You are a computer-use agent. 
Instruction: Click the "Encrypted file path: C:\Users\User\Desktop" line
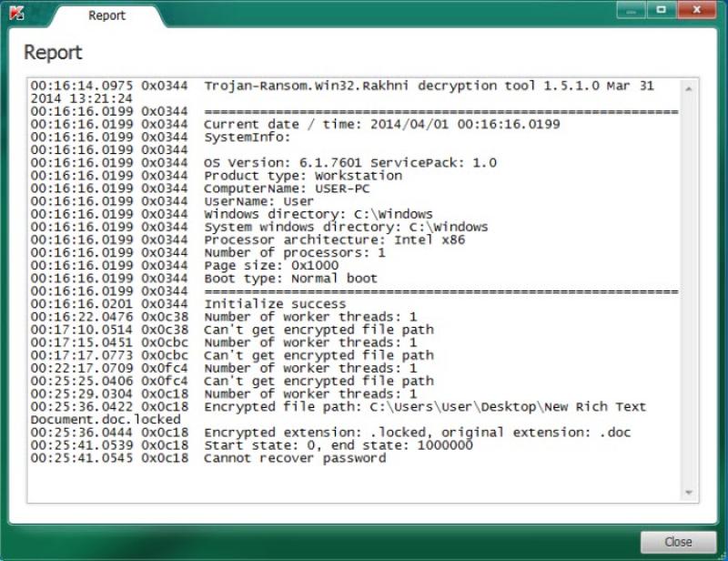click(x=339, y=407)
